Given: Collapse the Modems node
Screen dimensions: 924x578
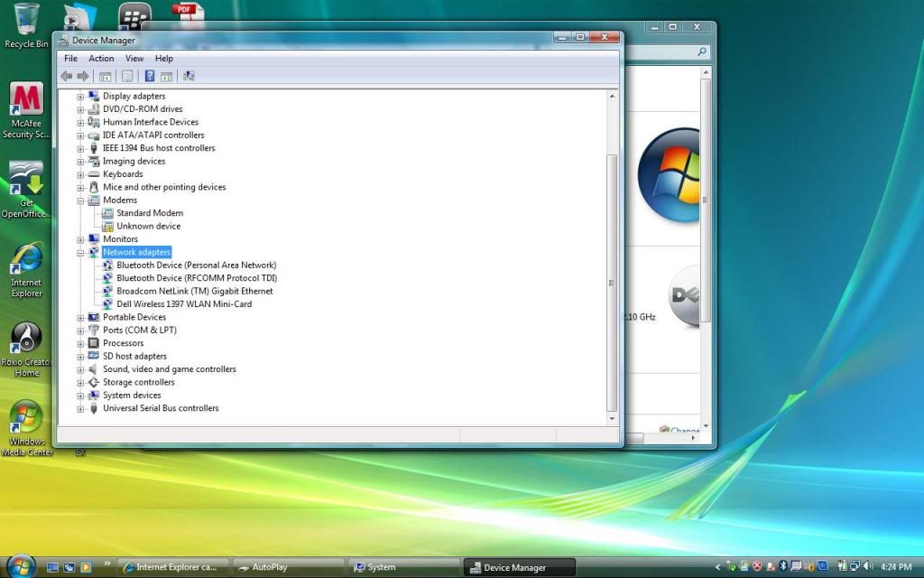Looking at the screenshot, I should [x=80, y=200].
